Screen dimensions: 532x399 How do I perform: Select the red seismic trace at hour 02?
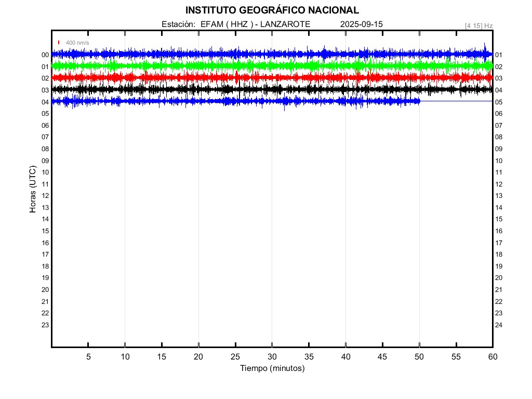272,78
